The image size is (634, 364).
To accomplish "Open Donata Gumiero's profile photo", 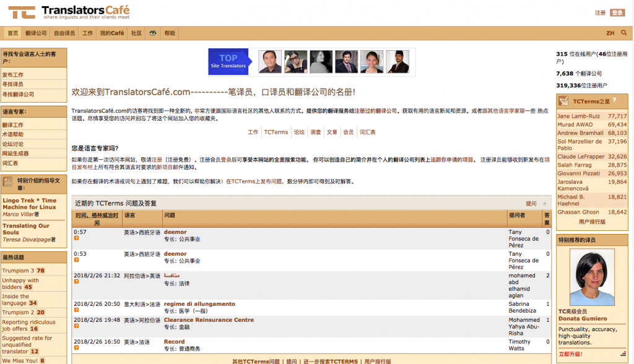I will [592, 277].
